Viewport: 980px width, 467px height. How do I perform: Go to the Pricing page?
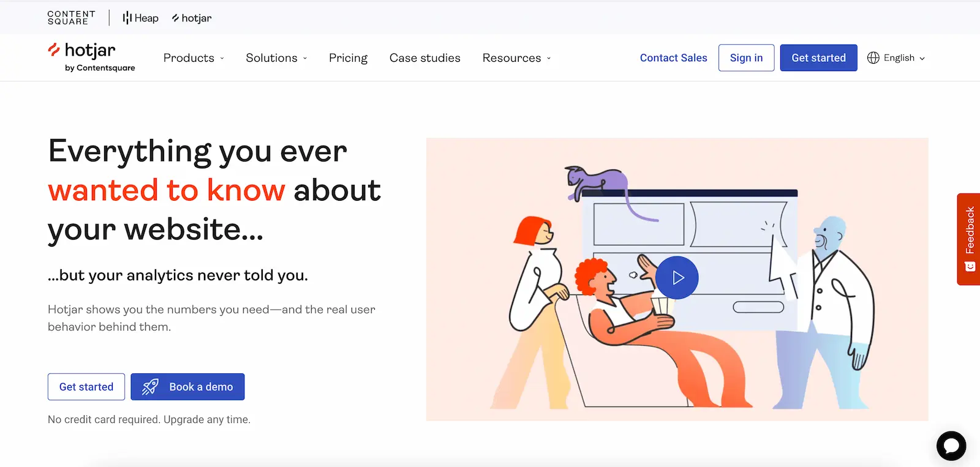pyautogui.click(x=348, y=58)
